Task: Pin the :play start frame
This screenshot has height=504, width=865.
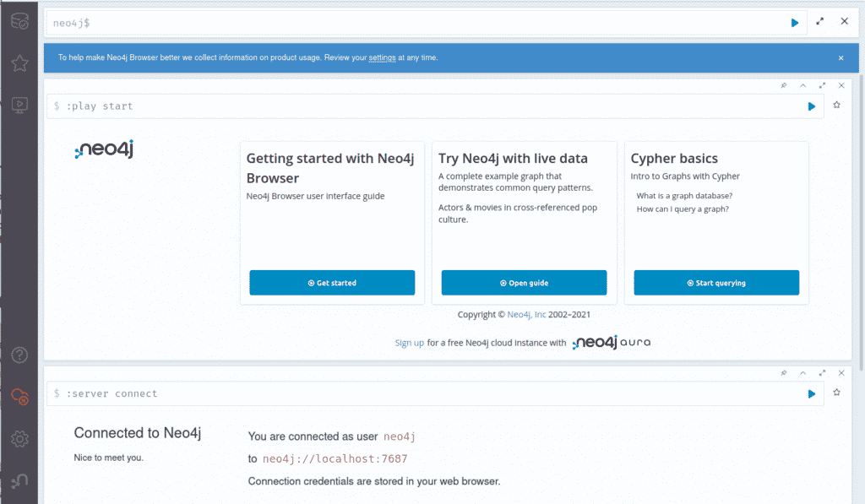Action: pyautogui.click(x=784, y=85)
